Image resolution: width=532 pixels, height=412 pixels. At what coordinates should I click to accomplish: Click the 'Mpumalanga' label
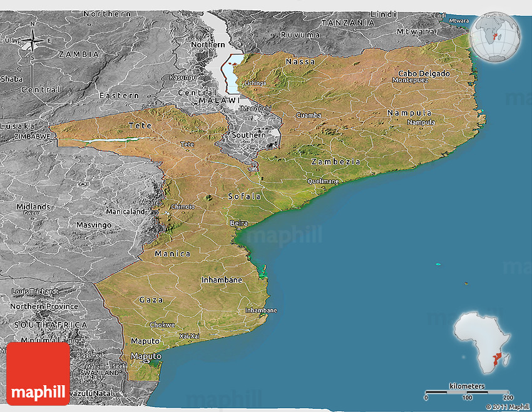[53, 340]
